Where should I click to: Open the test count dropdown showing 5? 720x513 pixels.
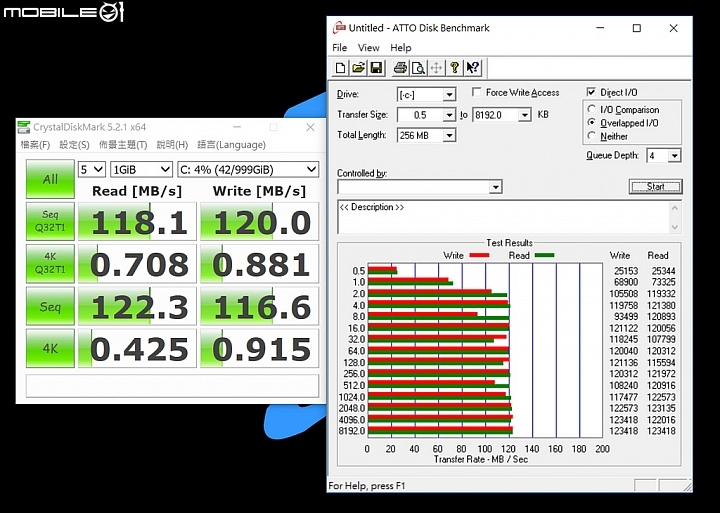92,169
